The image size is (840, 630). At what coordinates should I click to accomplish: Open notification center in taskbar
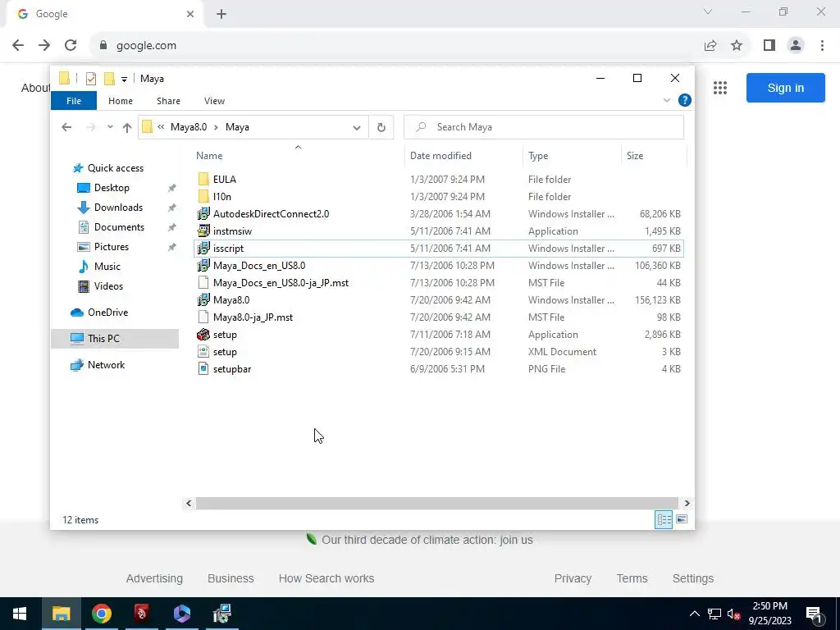pos(814,614)
